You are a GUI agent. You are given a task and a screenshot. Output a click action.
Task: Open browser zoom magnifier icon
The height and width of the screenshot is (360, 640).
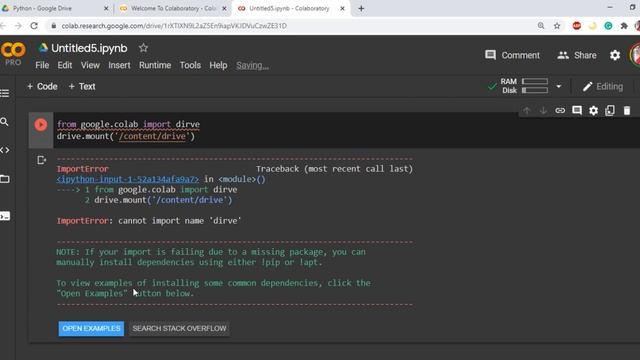[x=541, y=26]
